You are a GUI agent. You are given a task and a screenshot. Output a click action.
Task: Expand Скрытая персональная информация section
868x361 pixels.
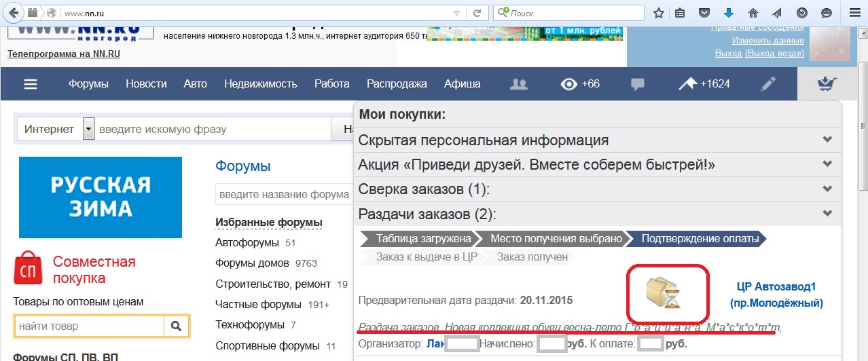827,140
